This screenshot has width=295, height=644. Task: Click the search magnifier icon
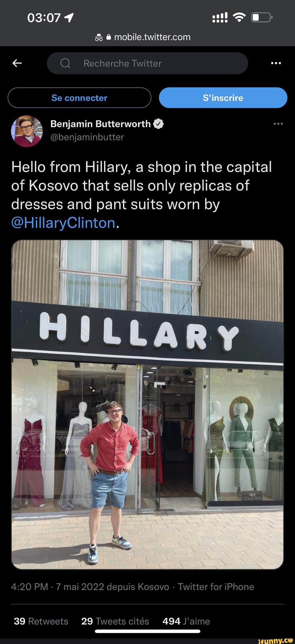pyautogui.click(x=65, y=63)
